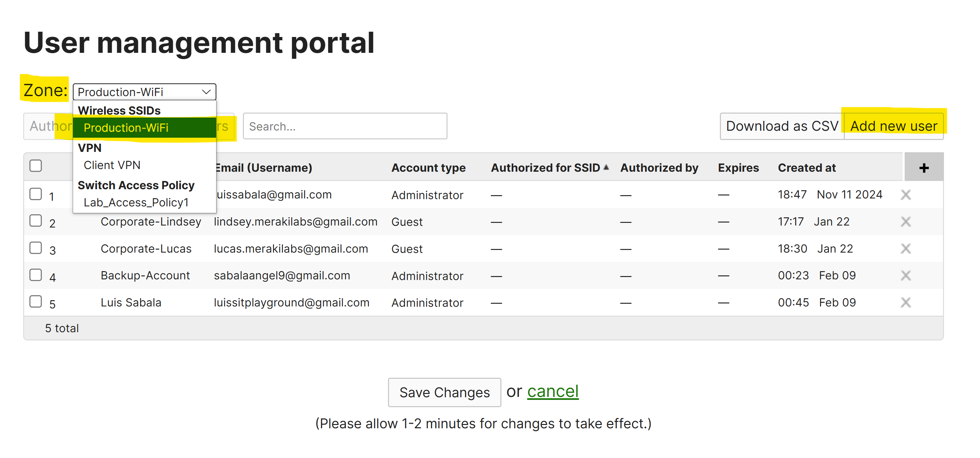Click the cancel link
Viewport: 980px width, 458px height.
(552, 391)
